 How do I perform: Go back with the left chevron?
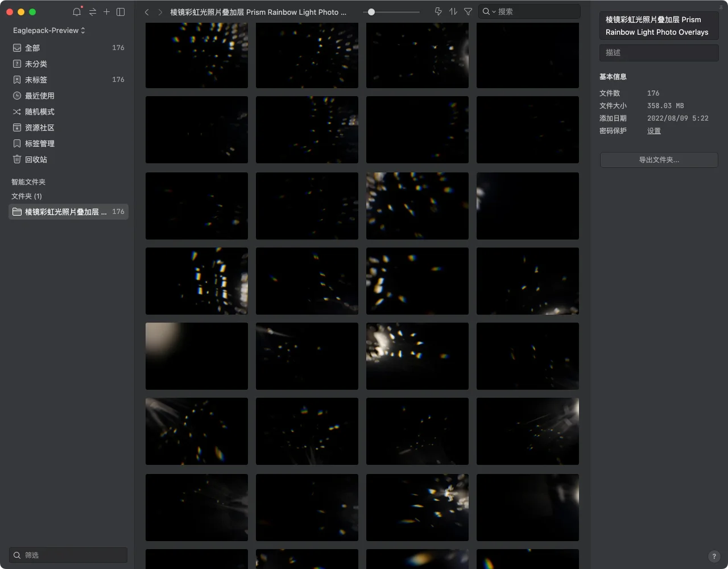tap(147, 12)
